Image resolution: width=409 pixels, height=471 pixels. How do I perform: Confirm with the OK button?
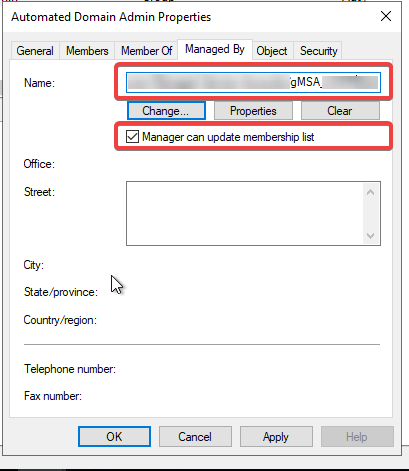(x=114, y=437)
